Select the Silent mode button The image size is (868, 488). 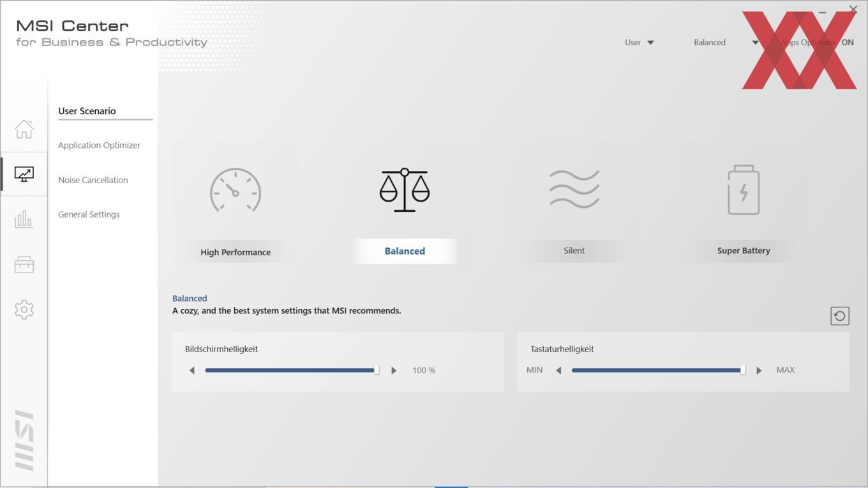(x=574, y=251)
